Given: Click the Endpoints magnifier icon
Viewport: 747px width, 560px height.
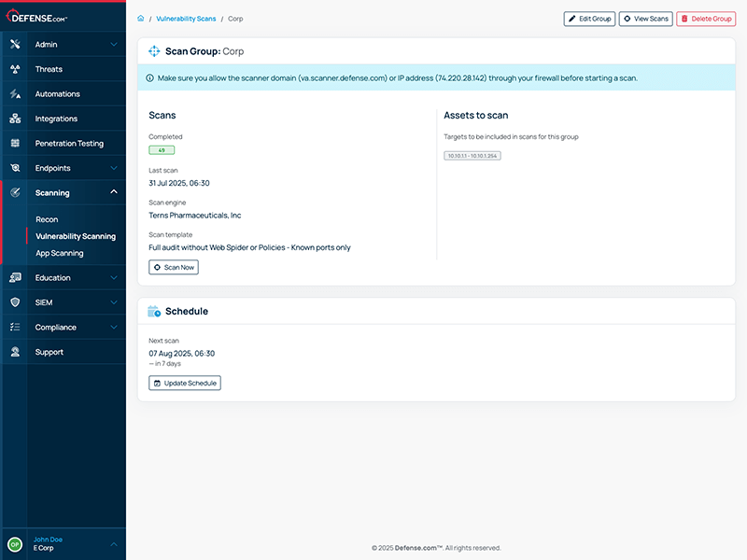Looking at the screenshot, I should pos(15,168).
